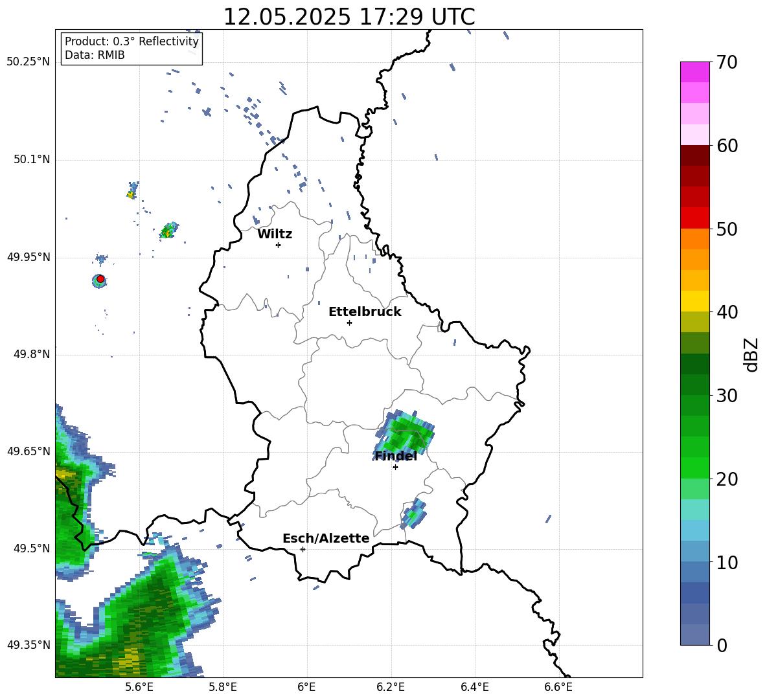
Task: Click the colorbar tick value 10
Action: (726, 562)
